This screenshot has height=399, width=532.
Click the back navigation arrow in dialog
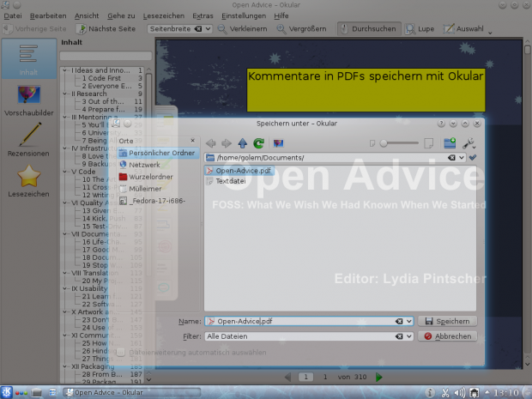point(211,143)
